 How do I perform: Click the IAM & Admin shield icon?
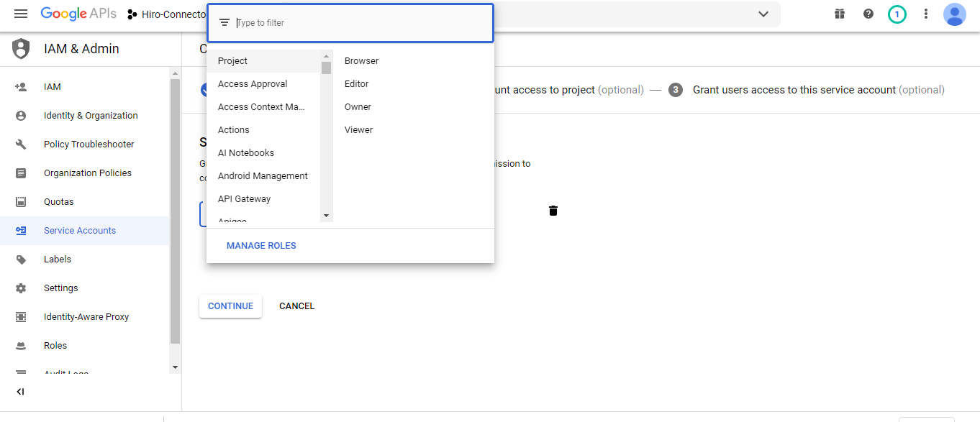coord(21,49)
